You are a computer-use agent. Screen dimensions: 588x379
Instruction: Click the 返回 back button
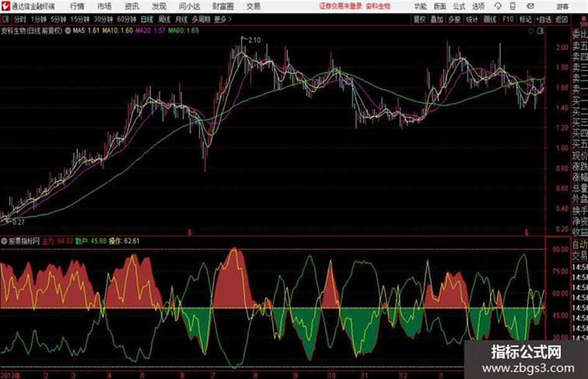pos(561,19)
